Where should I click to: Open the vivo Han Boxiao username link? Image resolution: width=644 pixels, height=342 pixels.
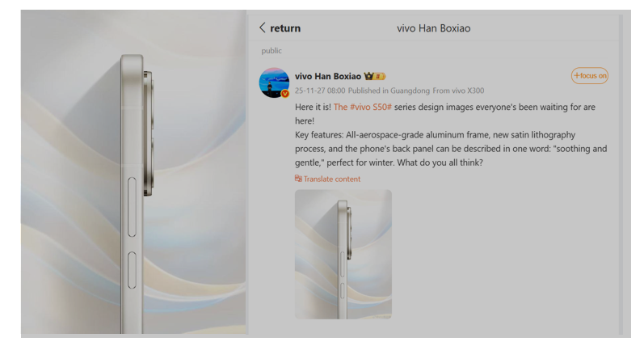[x=328, y=76]
